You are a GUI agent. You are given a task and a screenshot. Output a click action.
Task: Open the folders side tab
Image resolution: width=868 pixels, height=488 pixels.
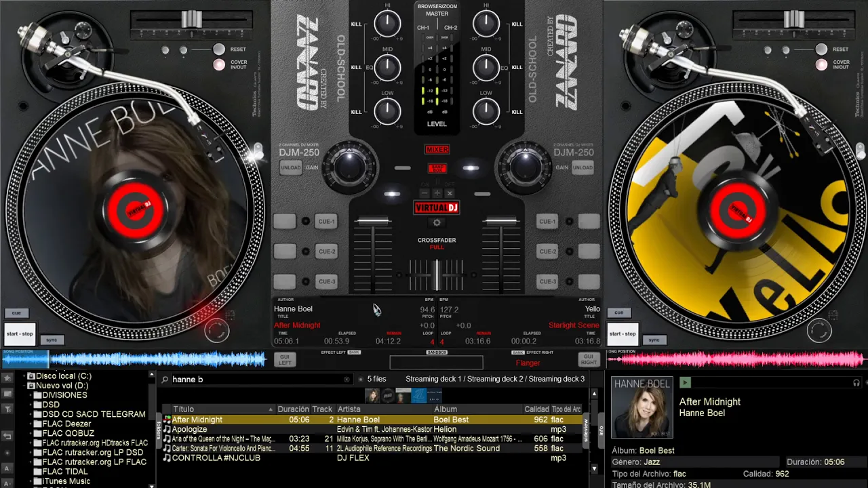point(159,429)
